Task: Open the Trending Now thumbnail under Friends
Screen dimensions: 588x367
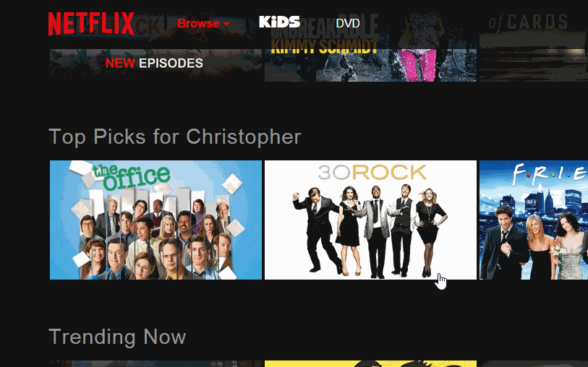Action: (534, 363)
